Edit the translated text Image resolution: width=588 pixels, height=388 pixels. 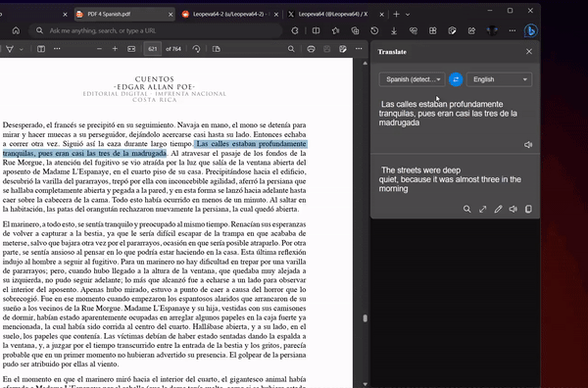click(498, 209)
